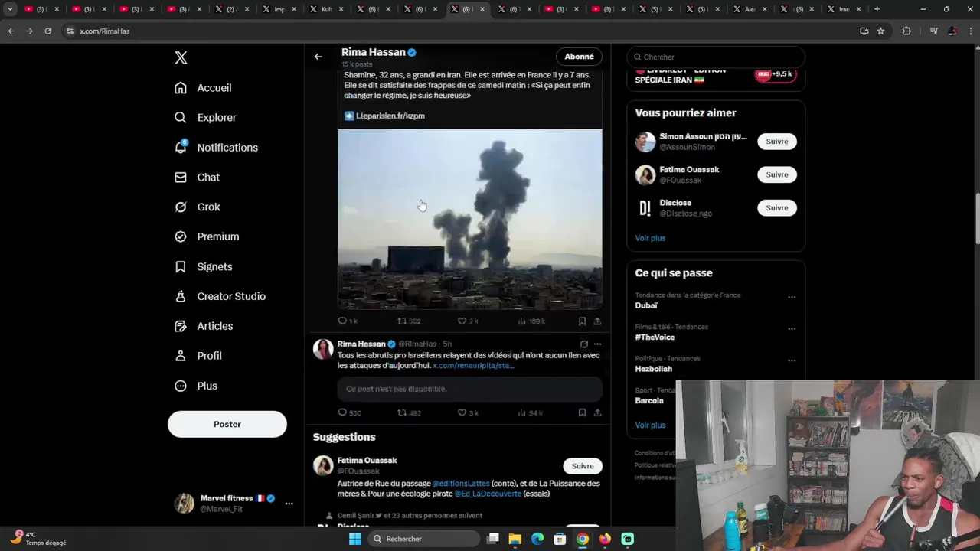Click Grok icon on Rima Hassan post
The width and height of the screenshot is (980, 551).
584,344
